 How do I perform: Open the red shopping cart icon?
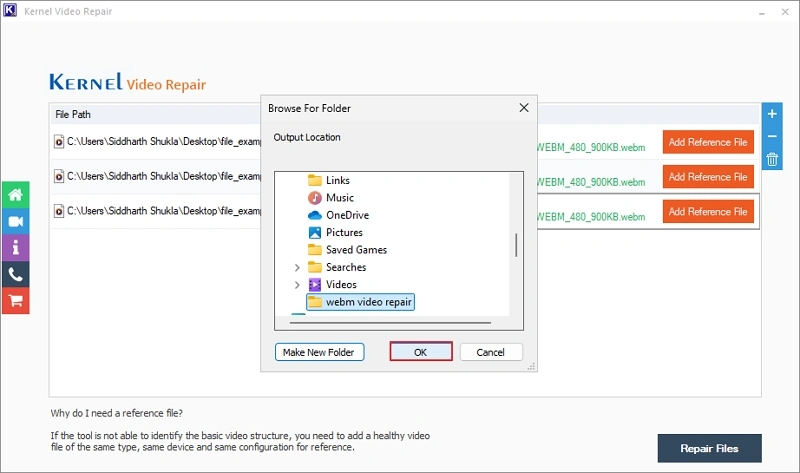click(x=15, y=301)
